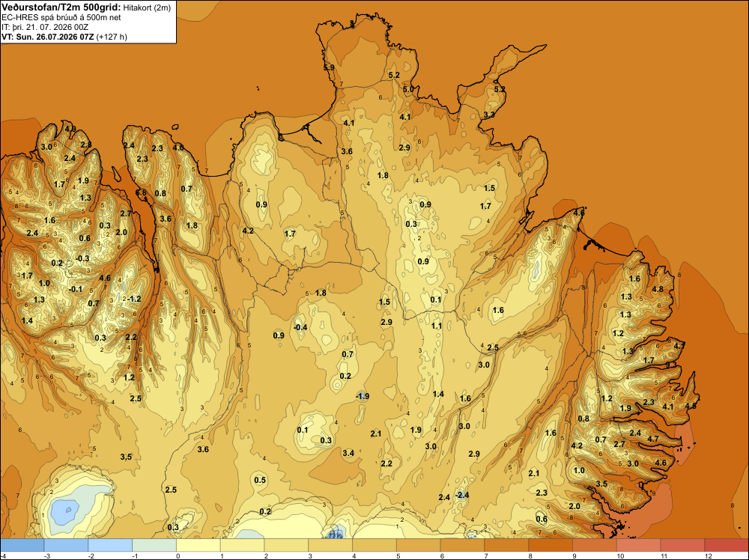Pick the legend colour right of the 12 tick

[727, 545]
